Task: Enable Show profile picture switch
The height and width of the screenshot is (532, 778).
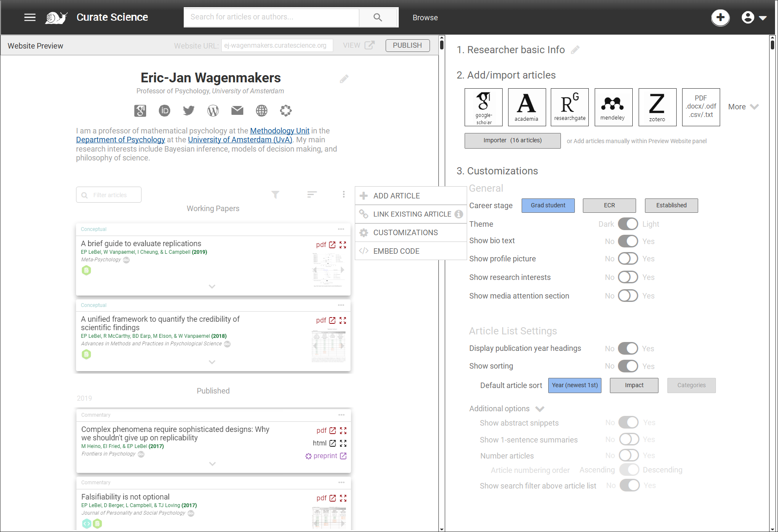Action: (x=628, y=258)
